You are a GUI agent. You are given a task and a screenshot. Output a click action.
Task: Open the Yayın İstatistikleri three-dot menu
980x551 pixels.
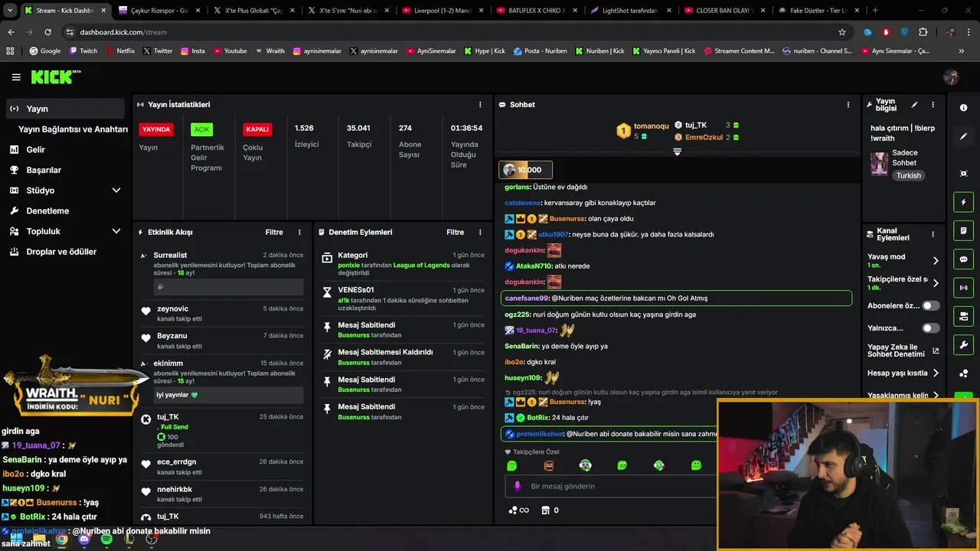480,105
